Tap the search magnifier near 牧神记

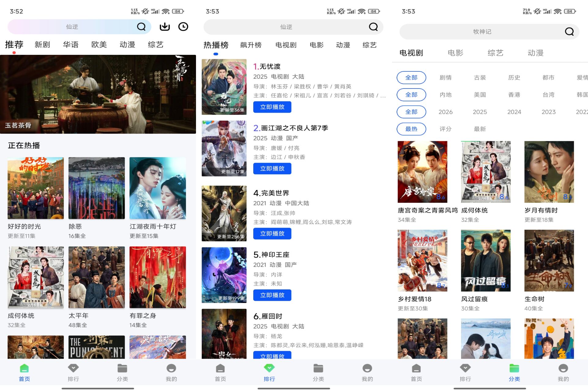click(569, 32)
